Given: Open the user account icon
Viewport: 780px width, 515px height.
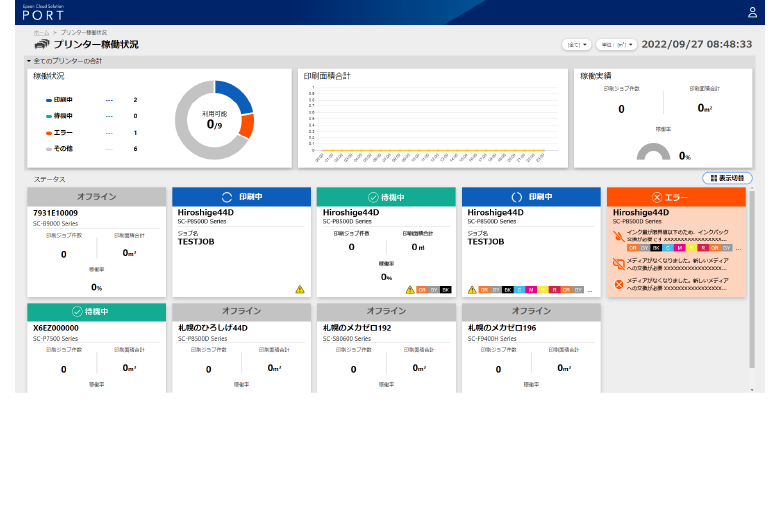Looking at the screenshot, I should coord(752,12).
